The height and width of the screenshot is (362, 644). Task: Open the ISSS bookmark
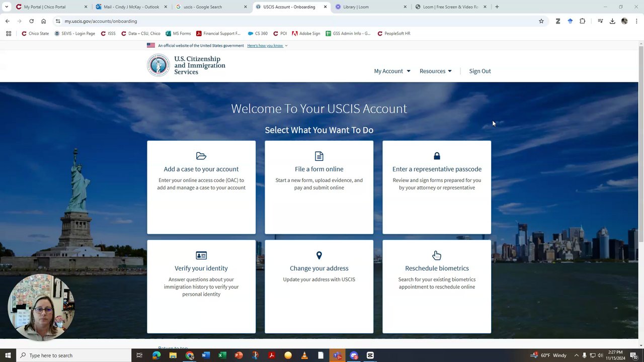[x=108, y=34]
